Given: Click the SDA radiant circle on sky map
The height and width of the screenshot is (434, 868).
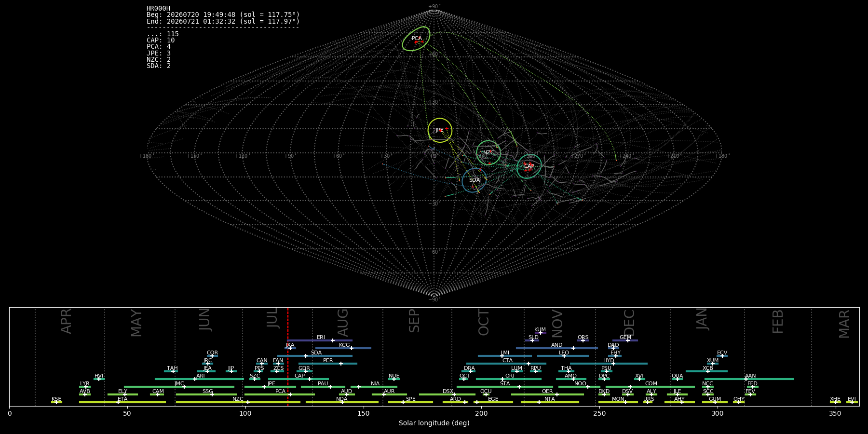Looking at the screenshot, I should (x=475, y=180).
